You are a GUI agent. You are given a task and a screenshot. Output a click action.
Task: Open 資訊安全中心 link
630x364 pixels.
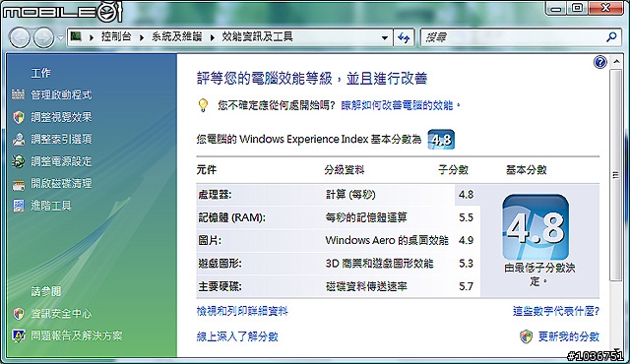pos(61,314)
